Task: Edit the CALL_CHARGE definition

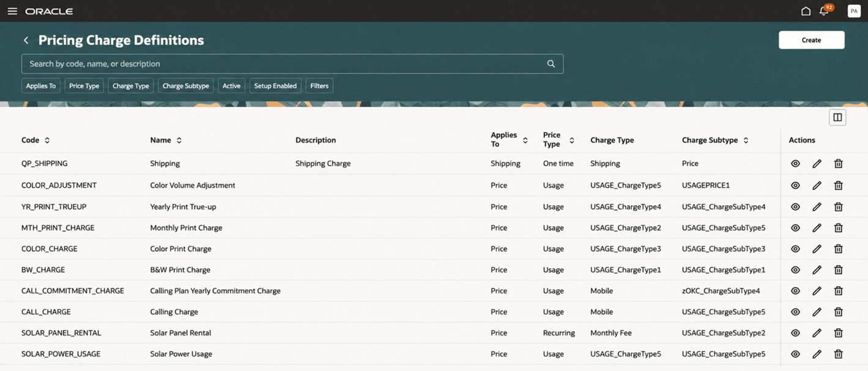Action: click(x=817, y=312)
